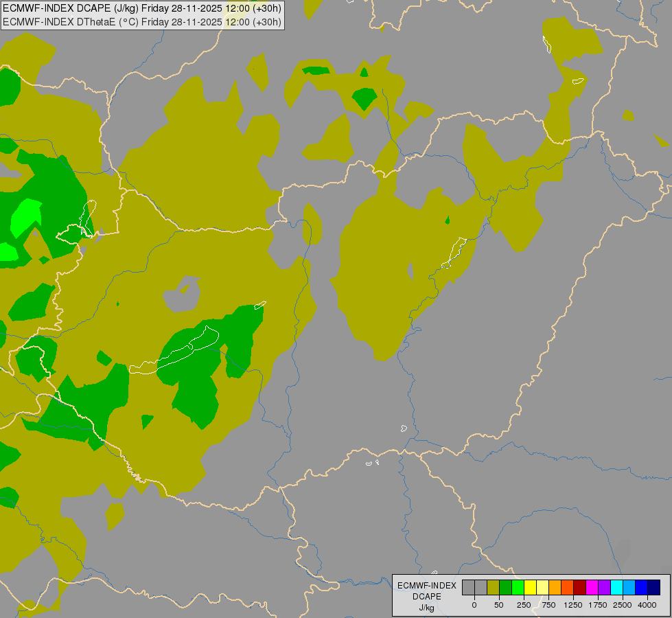Image resolution: width=672 pixels, height=618 pixels.
Task: Pick the magenta legend swatch
Action: (x=592, y=588)
